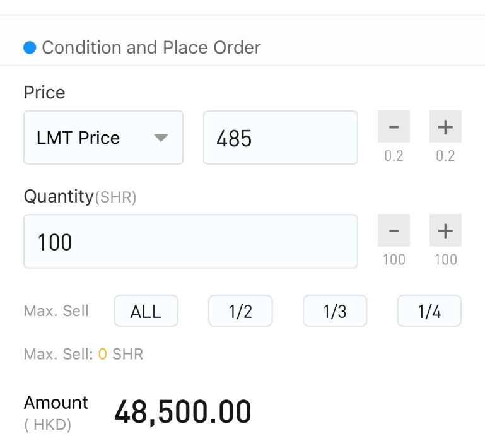The height and width of the screenshot is (448, 485).
Task: Click the gray triangle arrow beside LMT Price
Action: (161, 138)
